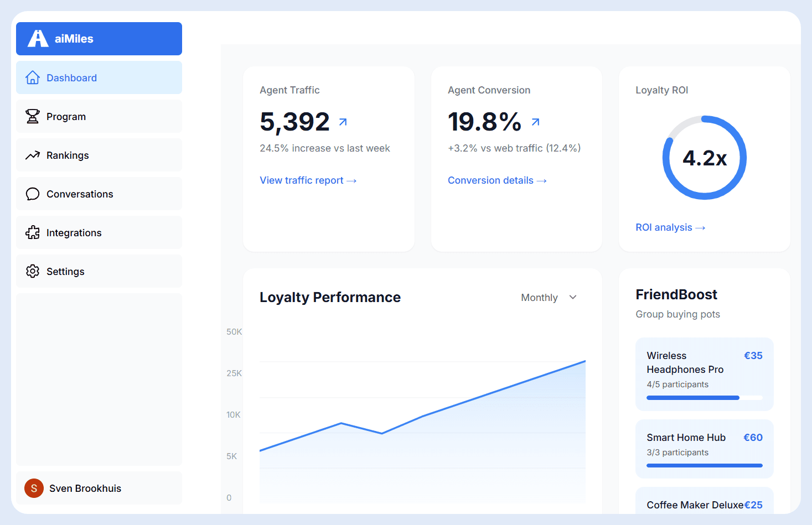Click the Wireless Headphones Pro progress bar
The height and width of the screenshot is (525, 812).
click(x=704, y=397)
